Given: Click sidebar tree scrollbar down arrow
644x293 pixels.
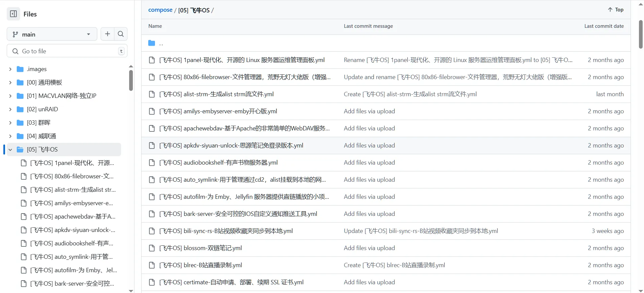Looking at the screenshot, I should click(x=131, y=291).
